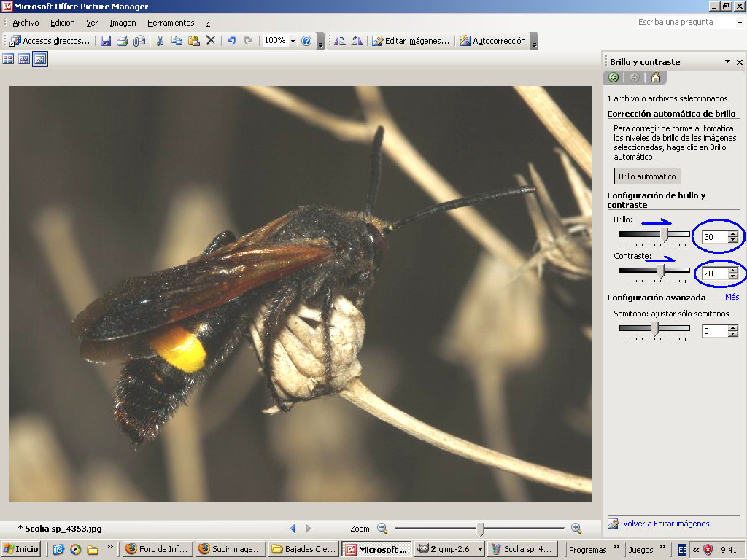The height and width of the screenshot is (560, 747).
Task: Switch to thumbnail view
Action: click(x=8, y=59)
